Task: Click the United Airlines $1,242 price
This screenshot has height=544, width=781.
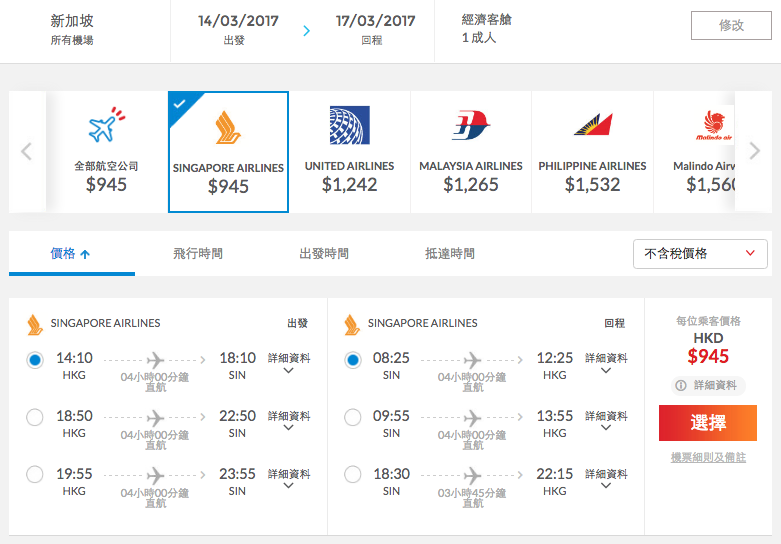Action: coord(350,185)
